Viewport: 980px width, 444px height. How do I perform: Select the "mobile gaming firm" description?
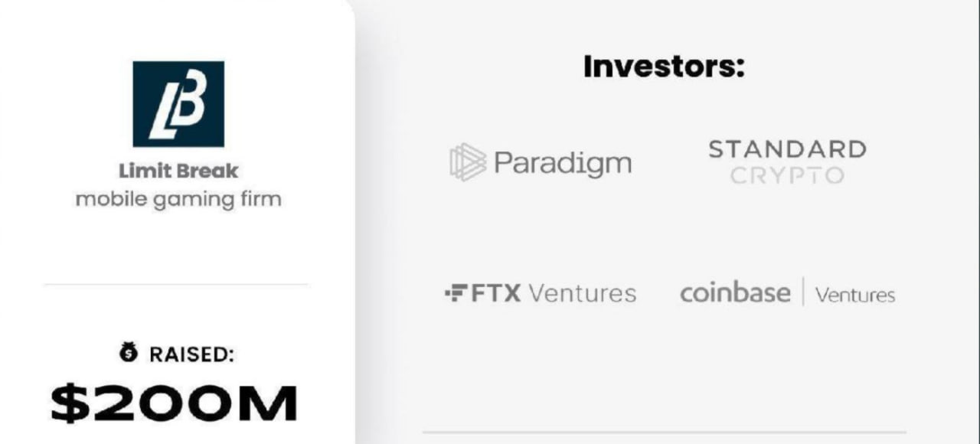(178, 200)
